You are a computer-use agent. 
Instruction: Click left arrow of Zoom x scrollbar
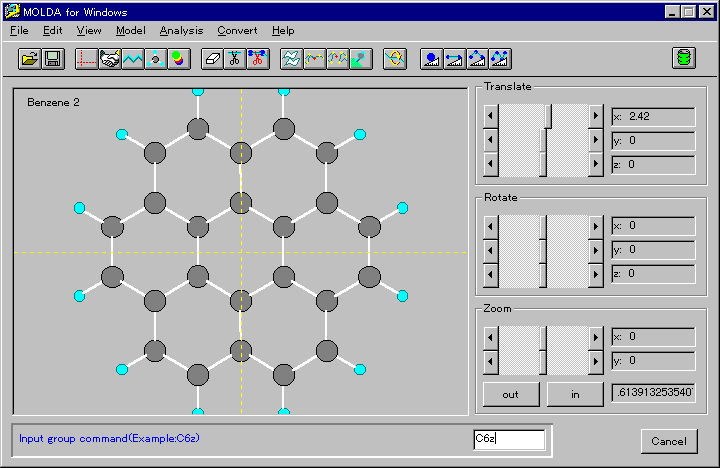click(x=491, y=338)
